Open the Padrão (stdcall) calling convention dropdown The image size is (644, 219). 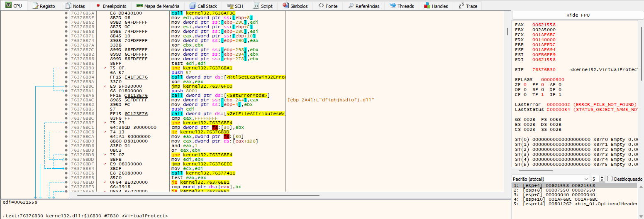[551, 179]
